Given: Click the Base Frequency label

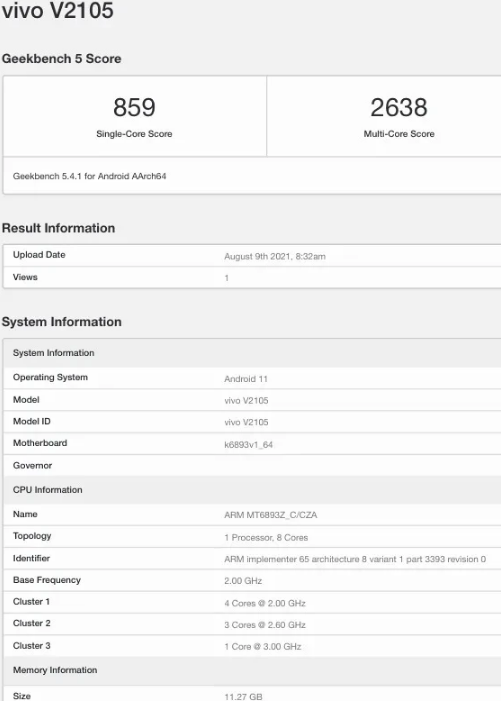Looking at the screenshot, I should [x=46, y=580].
